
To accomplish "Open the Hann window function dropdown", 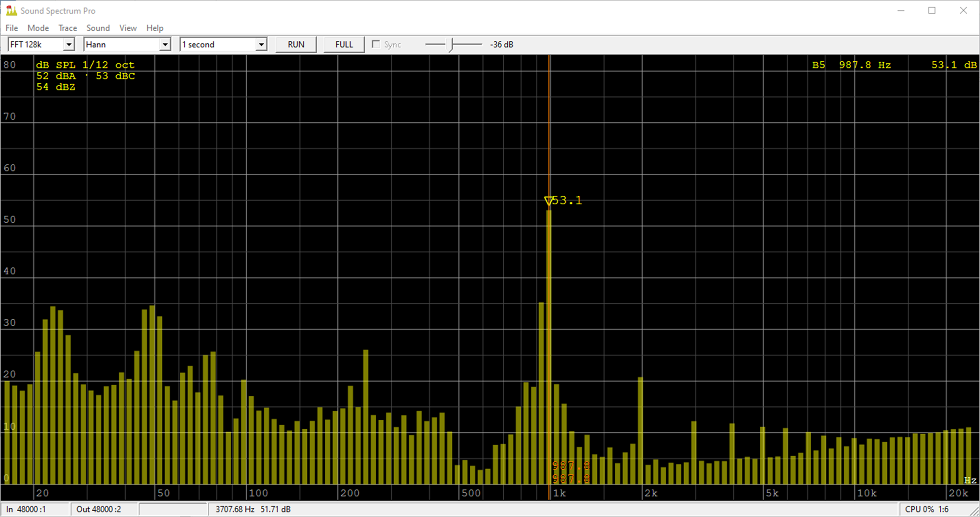I will pos(165,44).
